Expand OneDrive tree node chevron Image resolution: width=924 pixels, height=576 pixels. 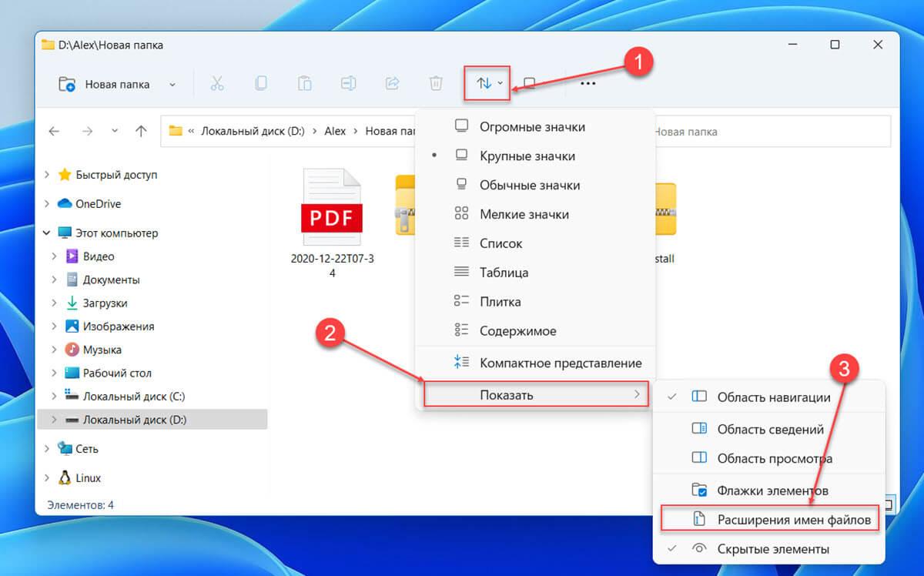48,204
